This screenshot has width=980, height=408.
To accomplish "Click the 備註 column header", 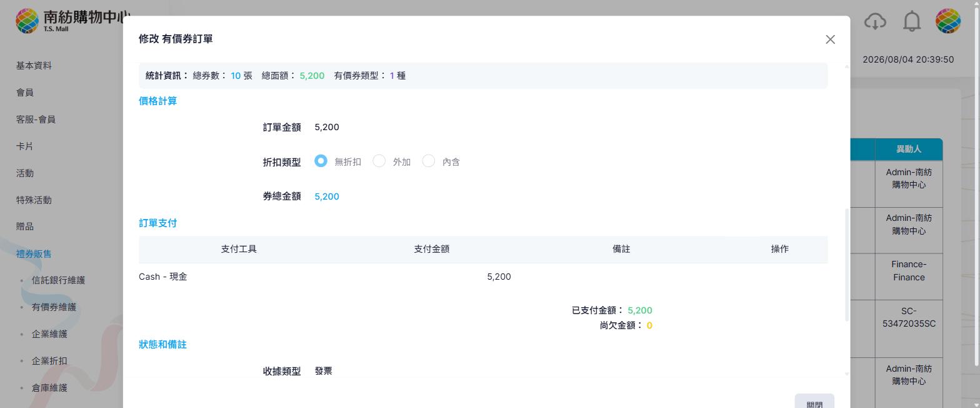I will click(x=621, y=249).
